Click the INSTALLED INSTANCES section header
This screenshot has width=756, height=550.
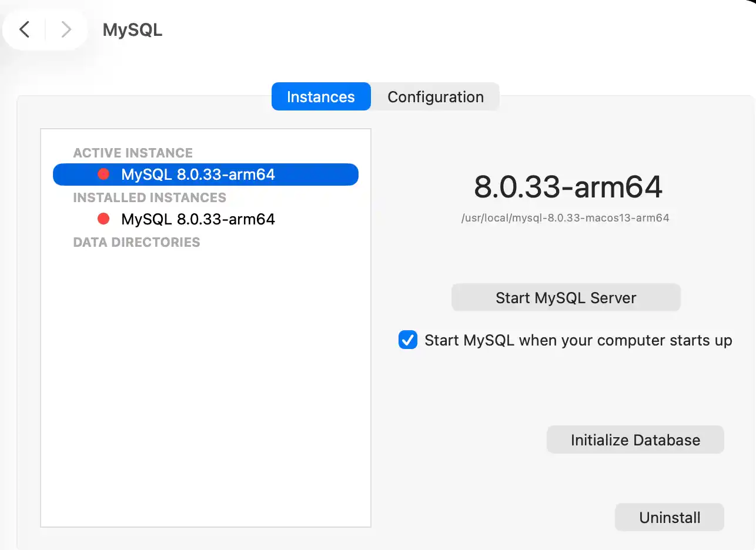click(149, 197)
